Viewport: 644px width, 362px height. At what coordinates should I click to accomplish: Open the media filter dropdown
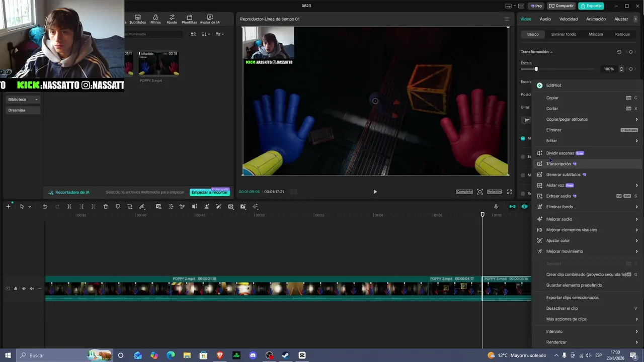pyautogui.click(x=219, y=34)
